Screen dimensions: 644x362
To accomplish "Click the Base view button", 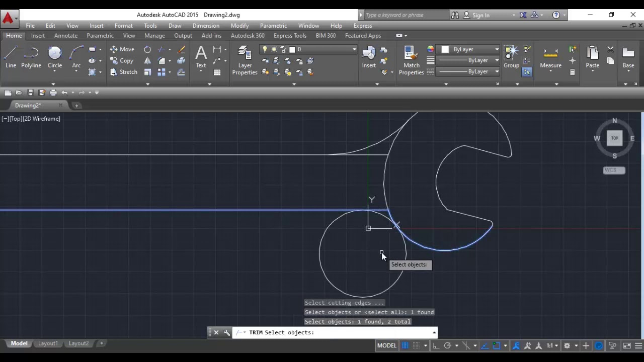I will coord(628,57).
